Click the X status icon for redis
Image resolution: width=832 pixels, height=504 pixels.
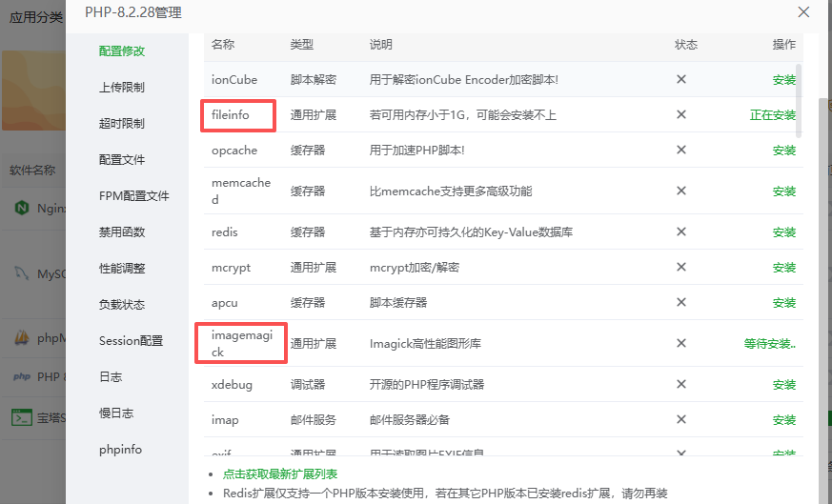(x=681, y=232)
